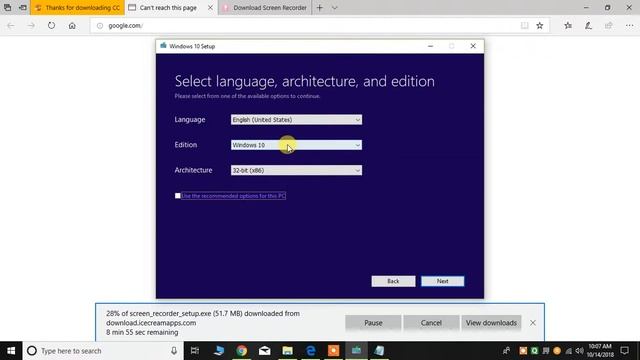Screen dimensions: 640x360
Task: Open Windows 10 Setup taskbar icon
Action: pyautogui.click(x=356, y=351)
